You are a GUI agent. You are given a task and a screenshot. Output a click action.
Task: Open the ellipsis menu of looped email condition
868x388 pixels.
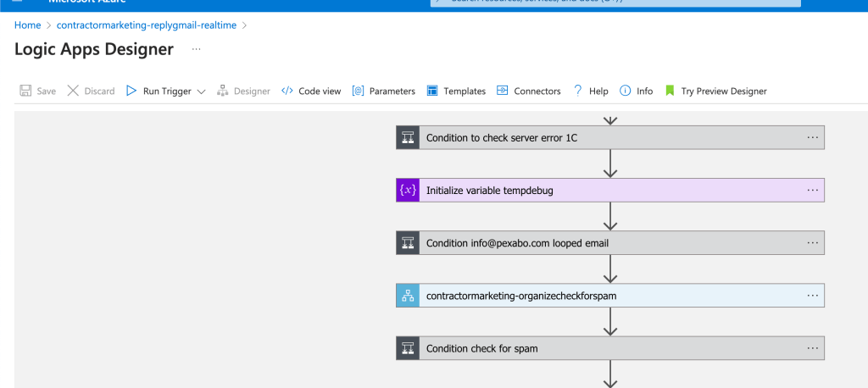point(812,242)
